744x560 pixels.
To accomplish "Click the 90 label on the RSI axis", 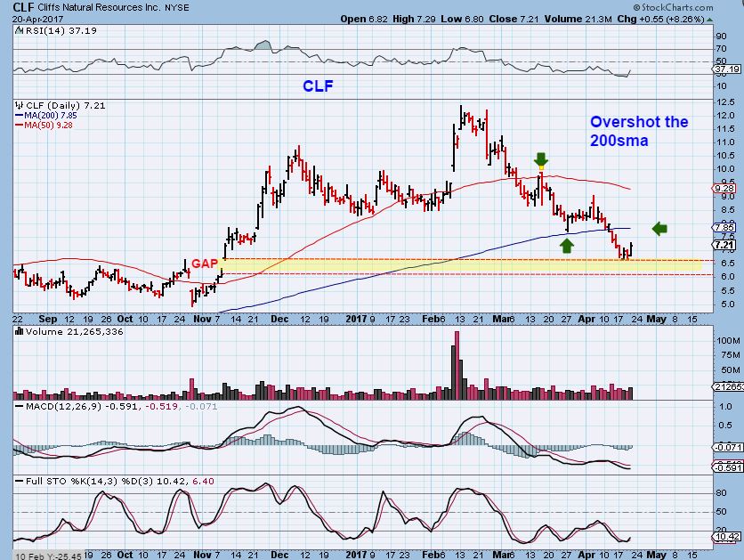I will [x=721, y=37].
